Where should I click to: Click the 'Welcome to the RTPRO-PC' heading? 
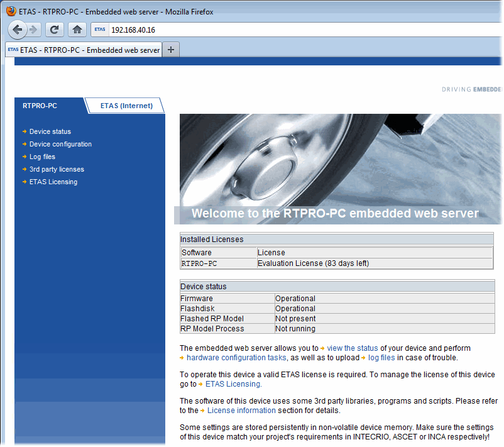point(335,213)
